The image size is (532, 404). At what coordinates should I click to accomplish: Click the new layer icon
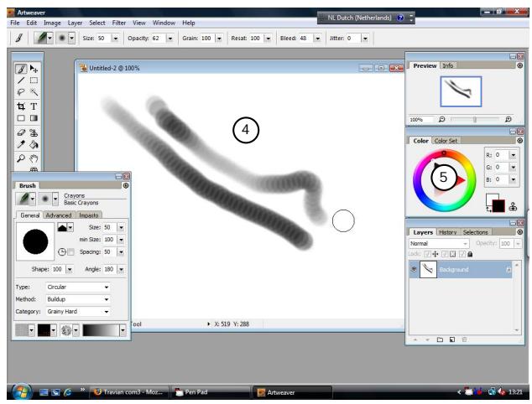click(x=452, y=339)
